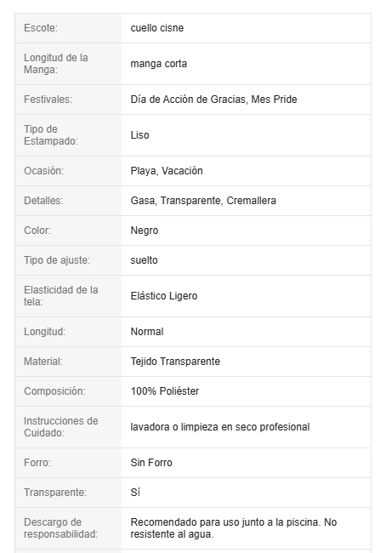Click the 'Sí' value for Transparente

135,493
